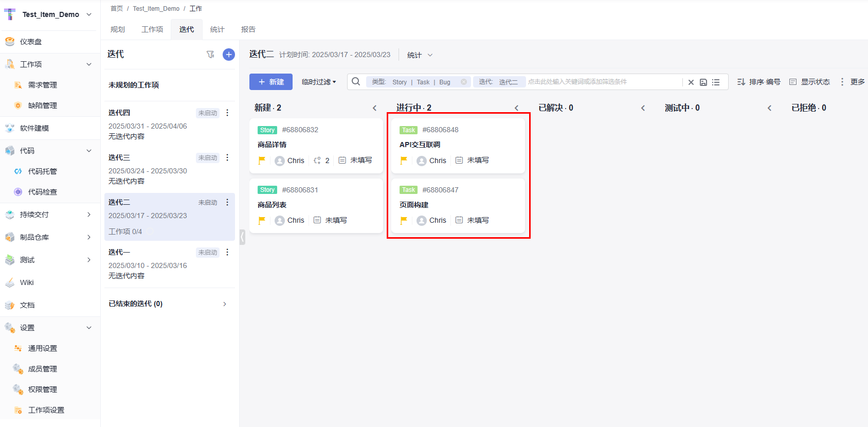This screenshot has height=427, width=868.
Task: Open the filter list icon
Action: click(x=716, y=82)
